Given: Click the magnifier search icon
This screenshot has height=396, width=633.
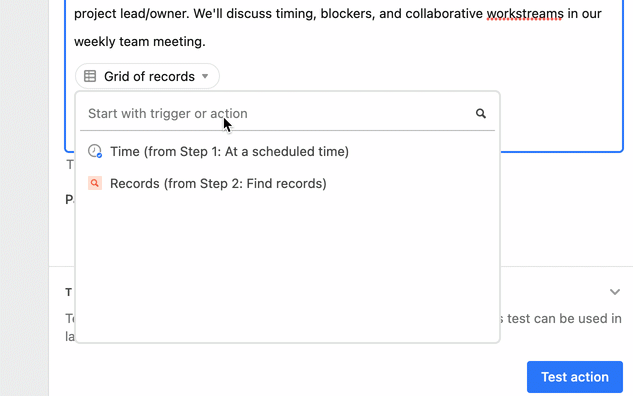Looking at the screenshot, I should click(480, 113).
